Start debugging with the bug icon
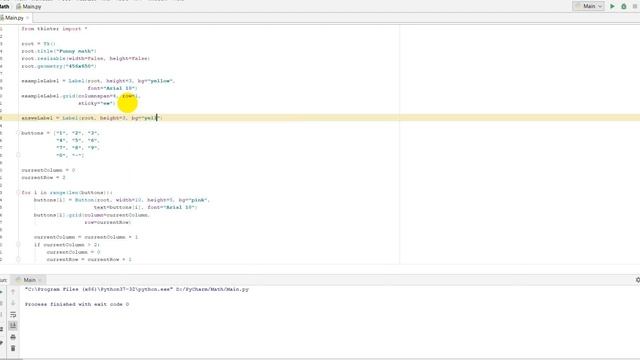This screenshot has width=640, height=360. [624, 6]
